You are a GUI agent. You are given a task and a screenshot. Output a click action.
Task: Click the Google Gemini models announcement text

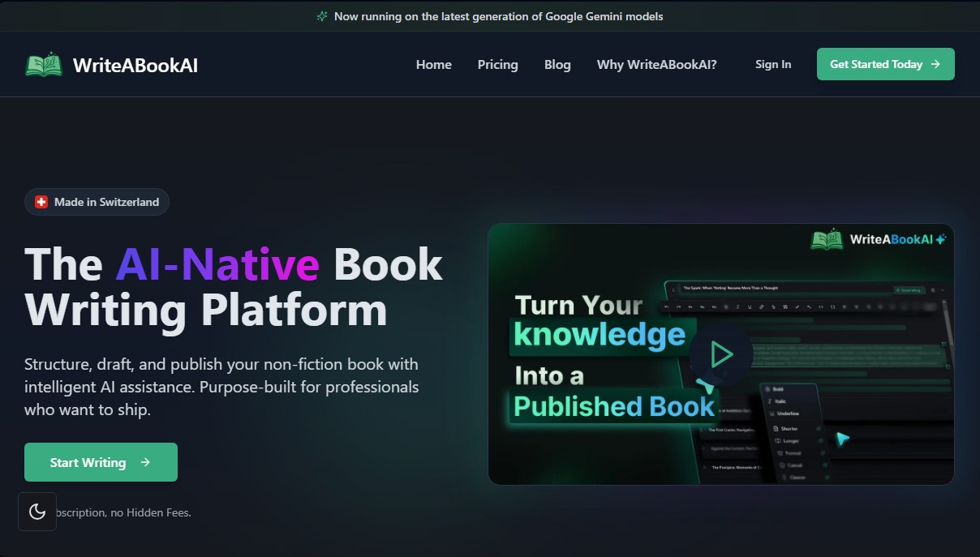(499, 16)
